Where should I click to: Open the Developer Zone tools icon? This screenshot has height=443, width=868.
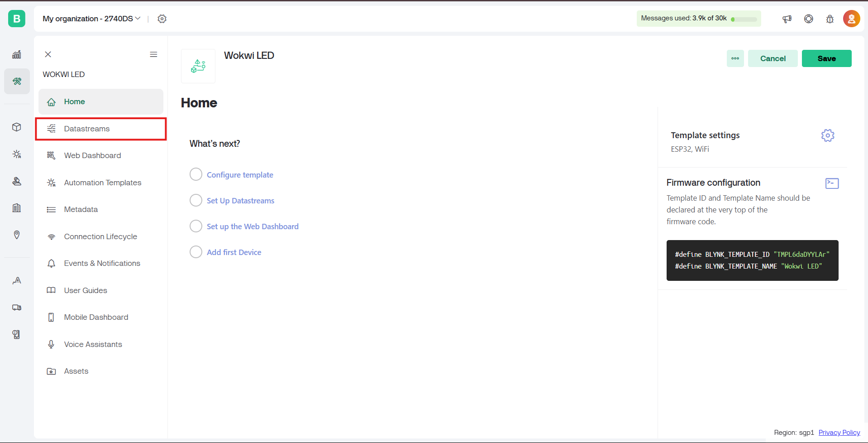pyautogui.click(x=17, y=82)
